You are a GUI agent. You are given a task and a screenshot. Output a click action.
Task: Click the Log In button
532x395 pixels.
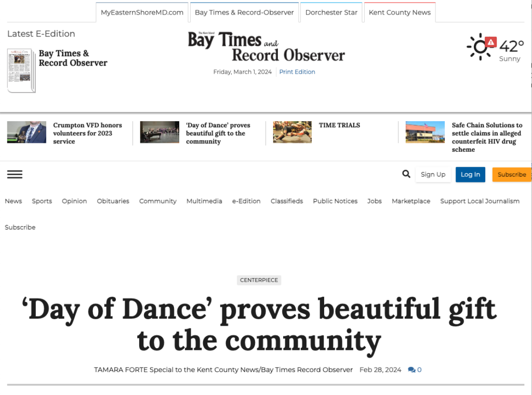pos(470,175)
